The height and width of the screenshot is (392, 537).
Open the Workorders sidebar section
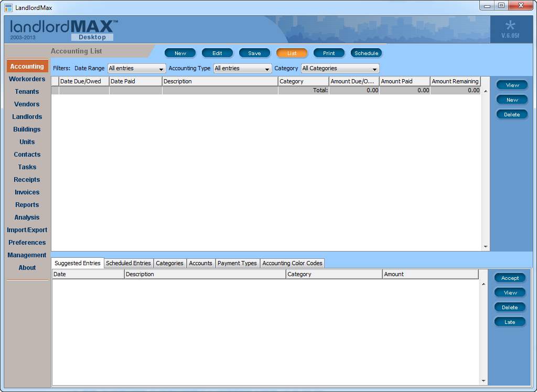27,79
